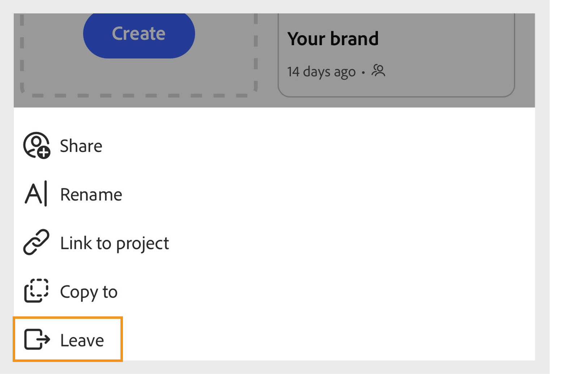Image resolution: width=588 pixels, height=374 pixels.
Task: Open the Your brand project card
Action: coord(396,54)
